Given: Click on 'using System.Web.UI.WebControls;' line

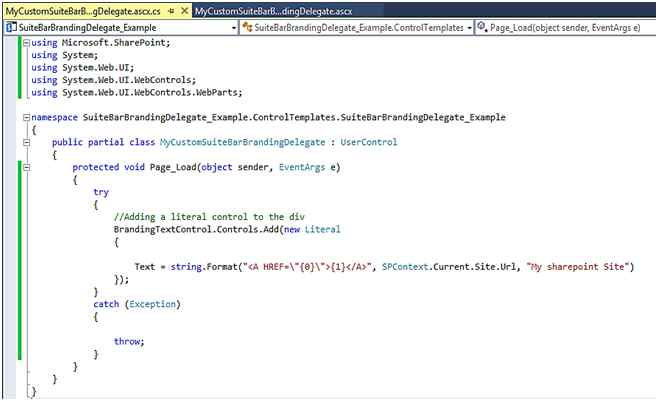Looking at the screenshot, I should click(114, 80).
